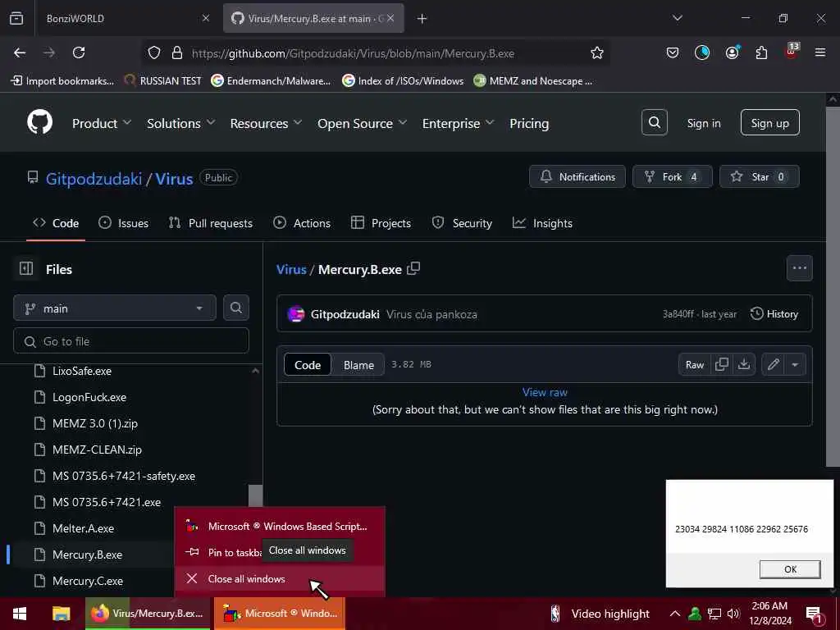This screenshot has height=630, width=840.
Task: Show hidden system tray icons
Action: pyautogui.click(x=675, y=614)
